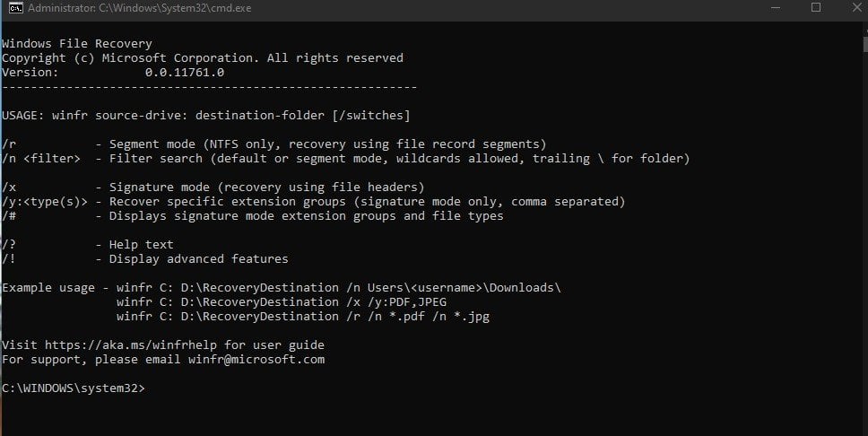Click the vertical scrollbar thumb
Viewport: 868px width, 436px height.
(863, 45)
